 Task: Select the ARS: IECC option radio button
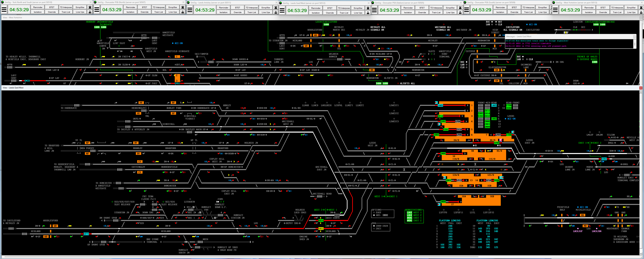click(374, 215)
